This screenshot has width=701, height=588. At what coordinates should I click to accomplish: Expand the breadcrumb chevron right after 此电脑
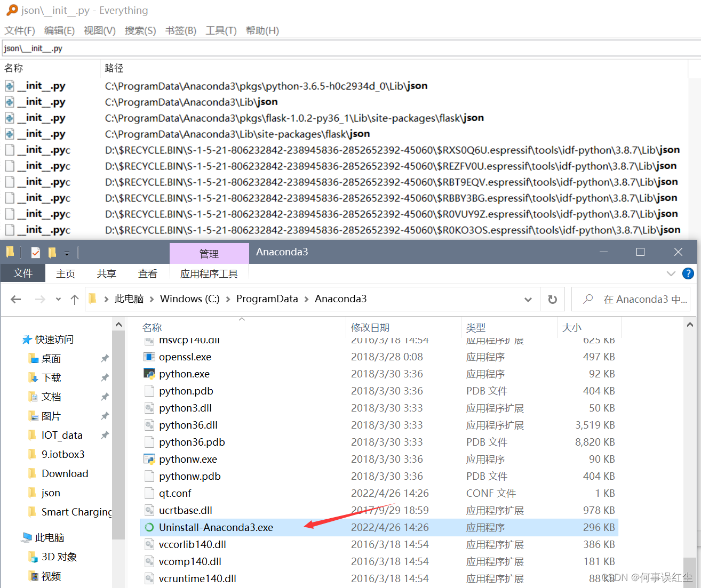click(152, 299)
